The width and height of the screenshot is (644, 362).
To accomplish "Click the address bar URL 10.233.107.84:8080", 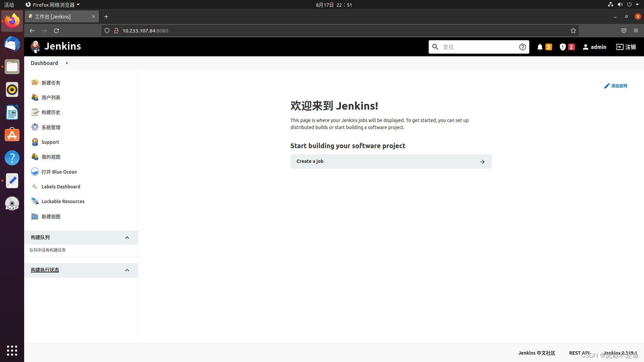I will coord(145,31).
